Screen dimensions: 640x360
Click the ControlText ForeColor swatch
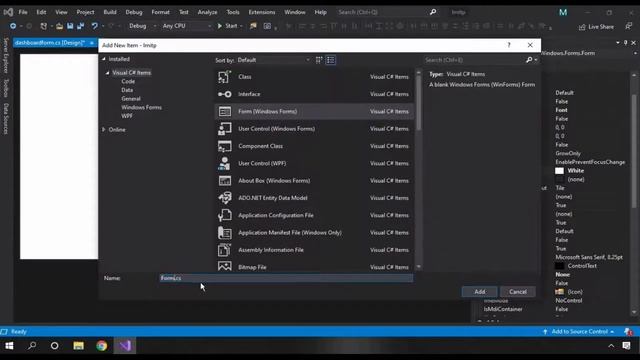(x=559, y=266)
